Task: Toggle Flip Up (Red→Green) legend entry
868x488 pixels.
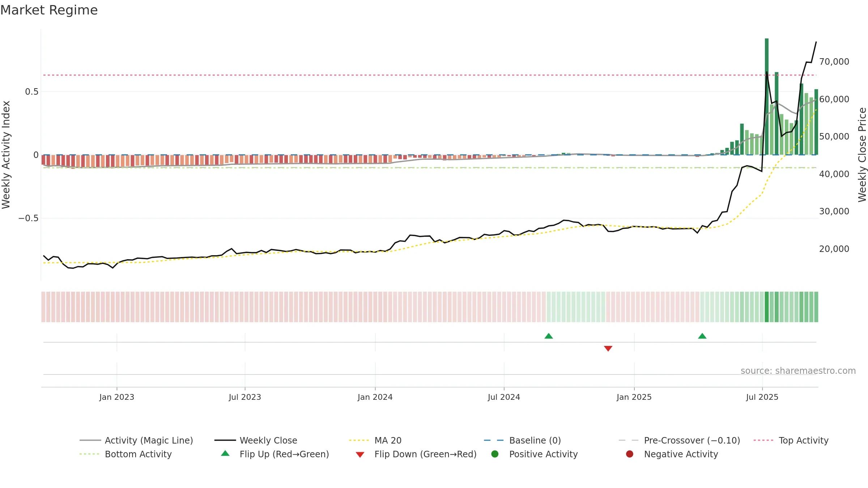Action: click(275, 454)
